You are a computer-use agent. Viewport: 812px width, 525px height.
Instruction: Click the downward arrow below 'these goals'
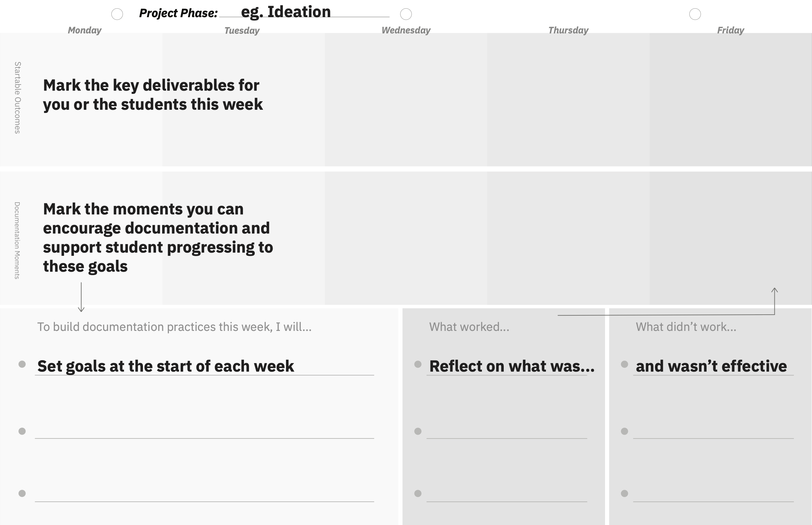coord(81,297)
